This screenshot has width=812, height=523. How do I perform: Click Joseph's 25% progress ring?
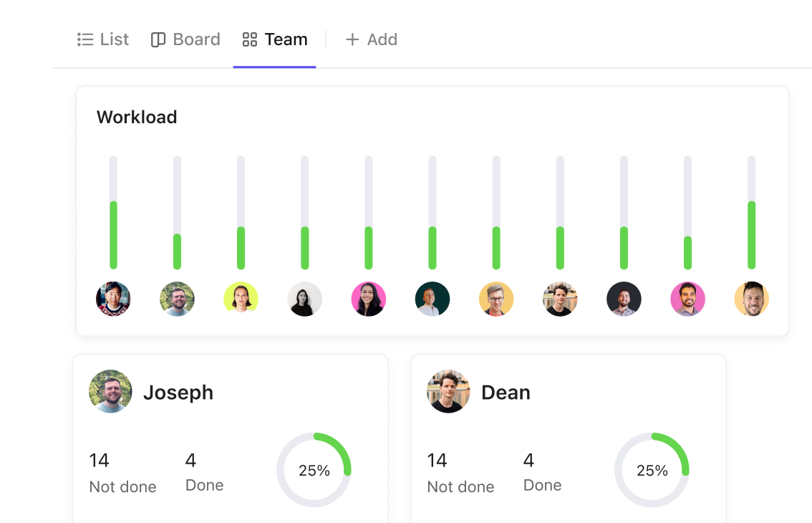tap(314, 470)
